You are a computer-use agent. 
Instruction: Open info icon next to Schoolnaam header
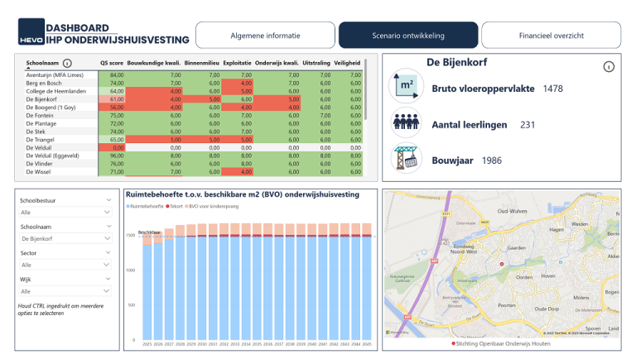pyautogui.click(x=67, y=63)
